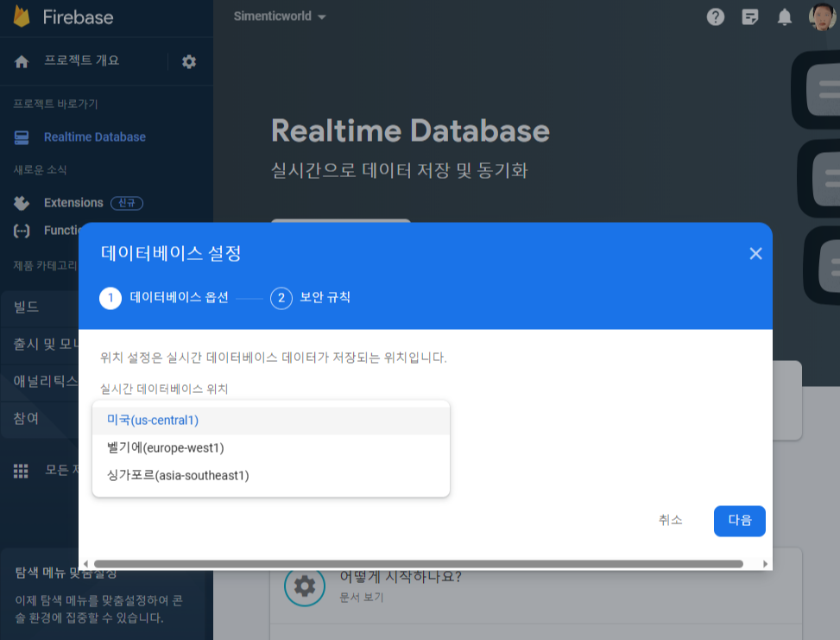Click the 다음 button

click(x=739, y=521)
